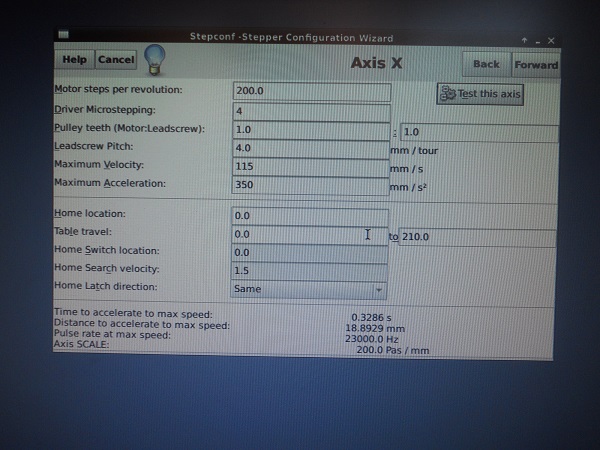
Task: Go Forward to the next page
Action: click(536, 65)
